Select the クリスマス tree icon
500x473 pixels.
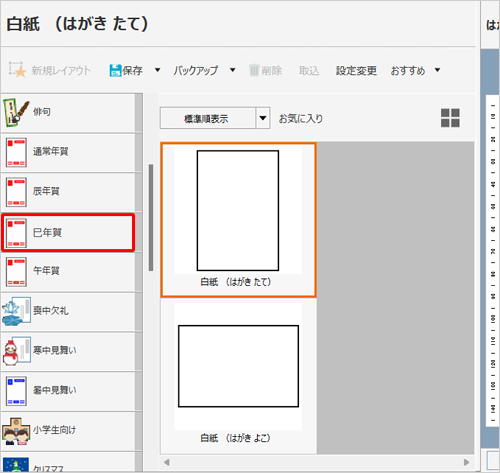[16, 465]
